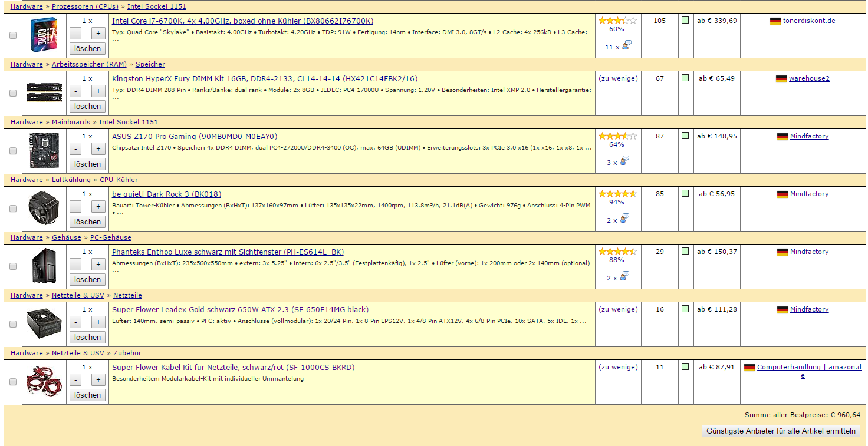
Task: Toggle green availability box beside price € 339,69
Action: coord(685,20)
